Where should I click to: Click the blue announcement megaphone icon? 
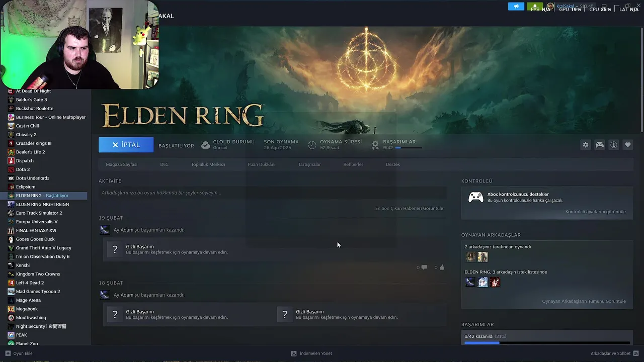[516, 6]
